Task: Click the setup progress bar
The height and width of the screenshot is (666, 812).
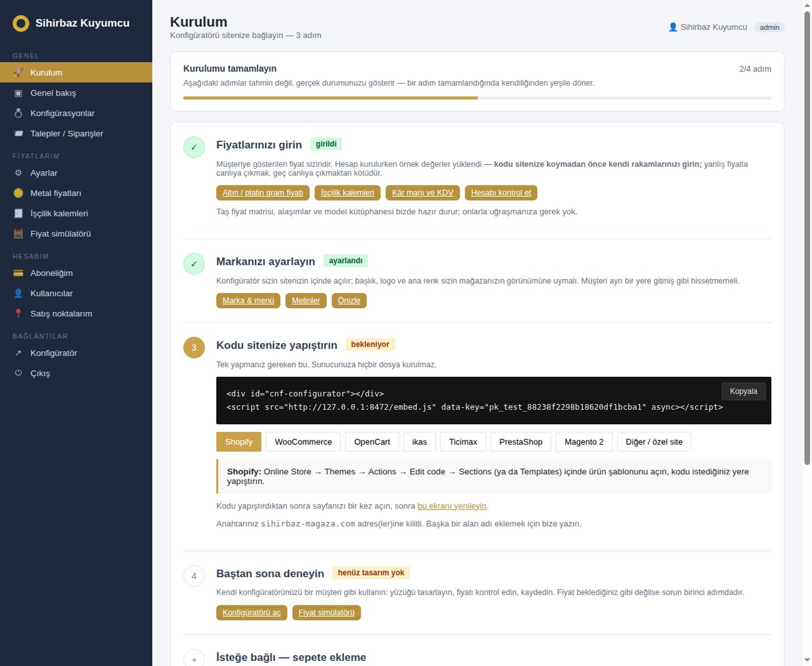Action: tap(477, 98)
